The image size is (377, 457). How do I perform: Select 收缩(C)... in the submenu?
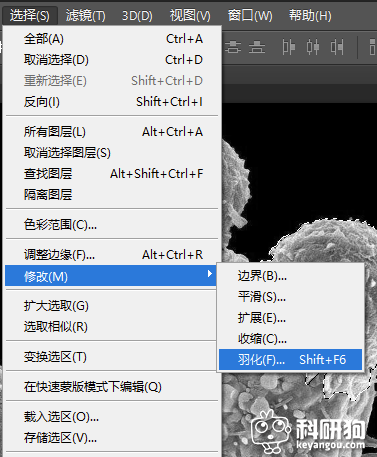coord(290,339)
